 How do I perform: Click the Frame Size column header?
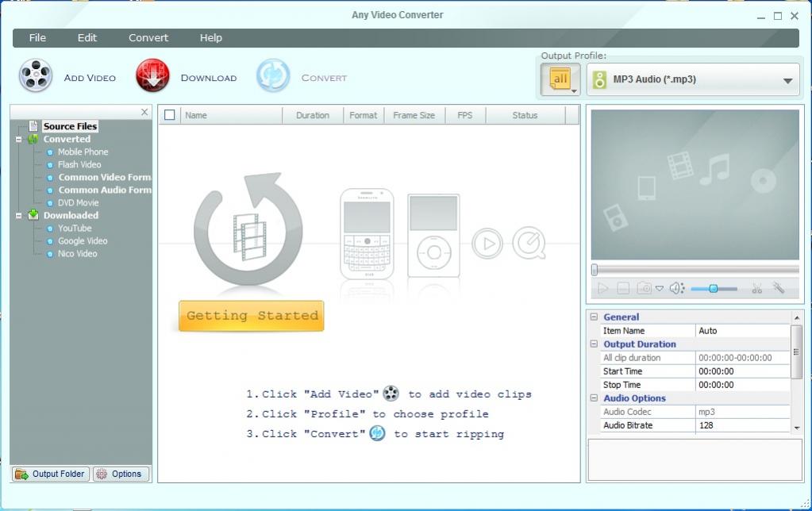[414, 116]
